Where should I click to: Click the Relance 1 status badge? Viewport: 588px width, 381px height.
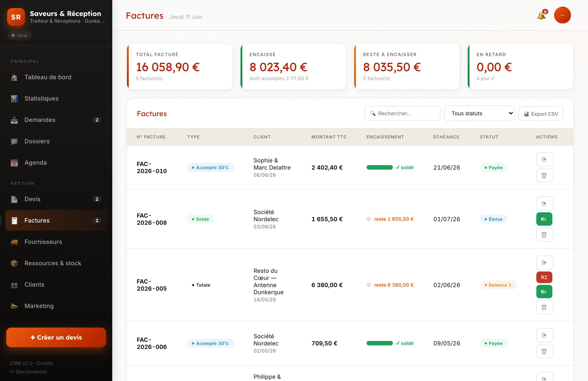point(498,285)
